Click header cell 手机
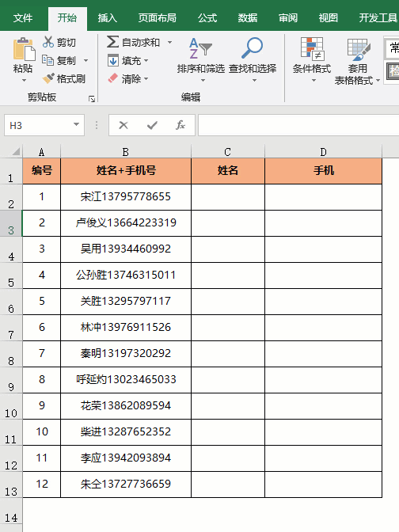 coord(323,171)
